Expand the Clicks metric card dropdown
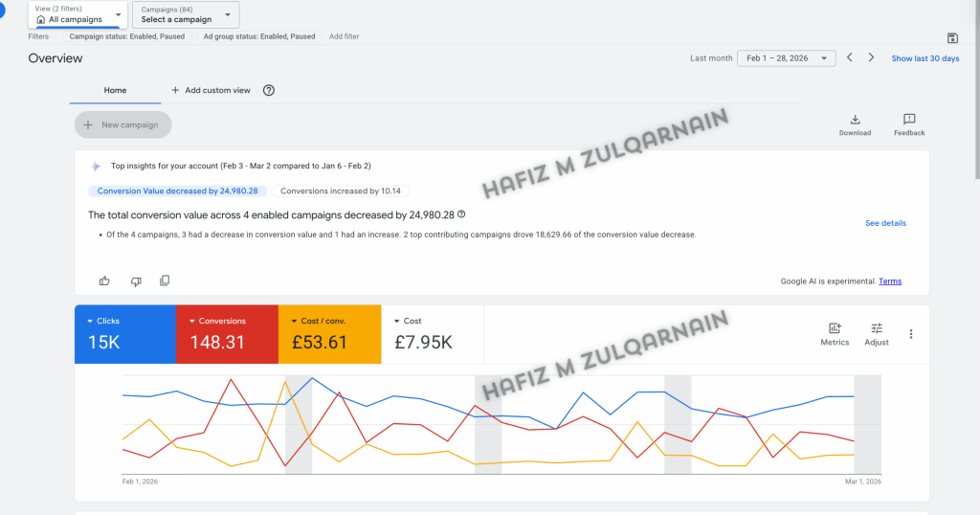Image resolution: width=980 pixels, height=515 pixels. pos(91,322)
